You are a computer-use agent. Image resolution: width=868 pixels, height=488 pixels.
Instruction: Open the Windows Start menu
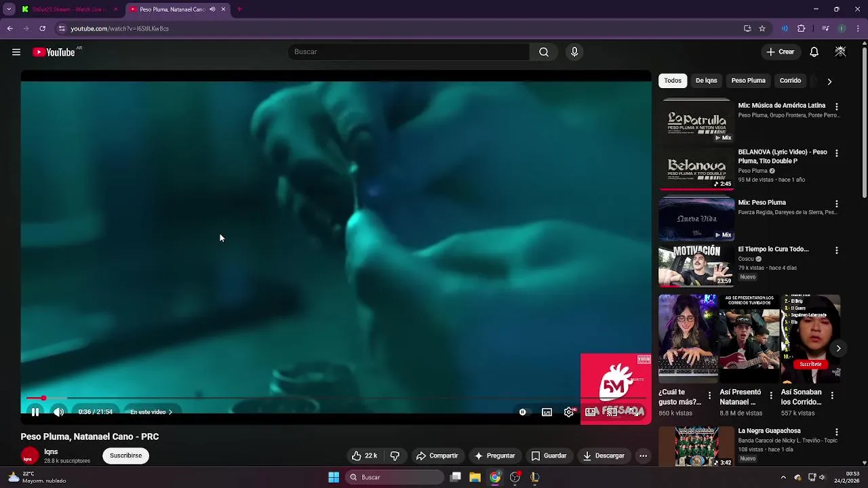(334, 477)
